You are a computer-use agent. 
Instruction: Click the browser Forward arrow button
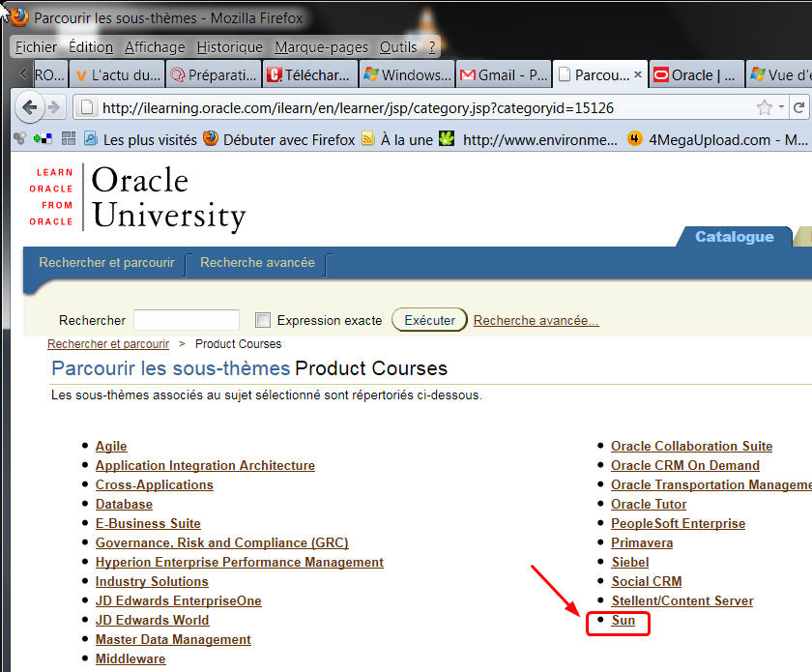click(54, 107)
